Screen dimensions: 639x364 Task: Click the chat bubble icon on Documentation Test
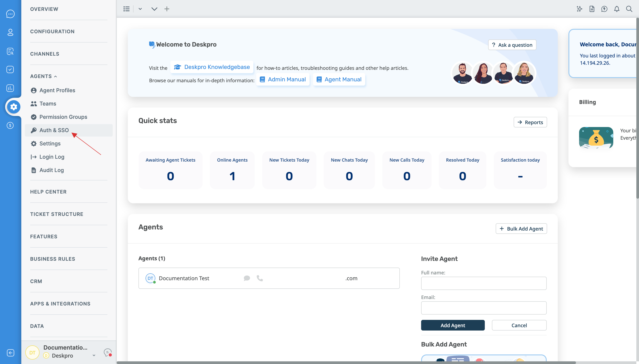[x=247, y=278]
